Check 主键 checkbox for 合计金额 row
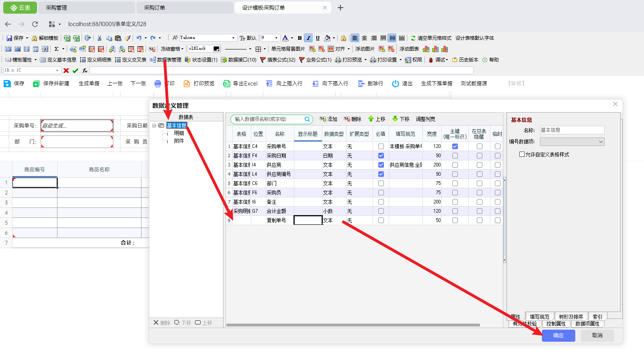Viewport: 644px width, 357px height. (x=455, y=211)
